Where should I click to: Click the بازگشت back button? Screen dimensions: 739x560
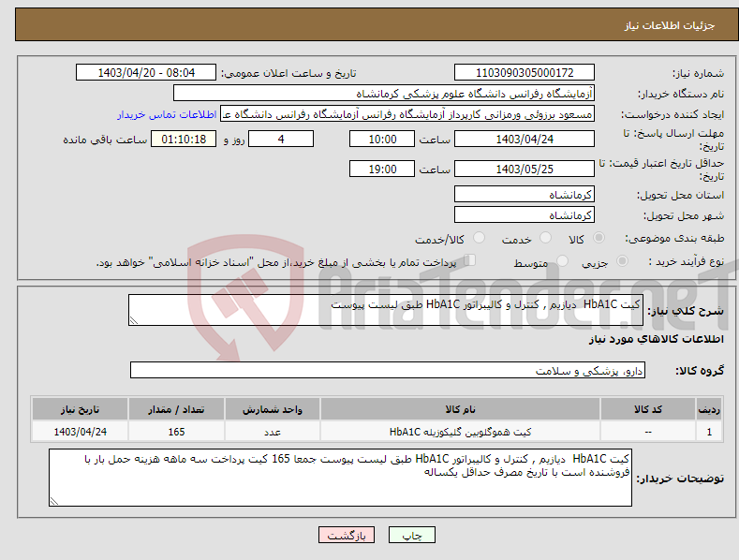(x=347, y=535)
